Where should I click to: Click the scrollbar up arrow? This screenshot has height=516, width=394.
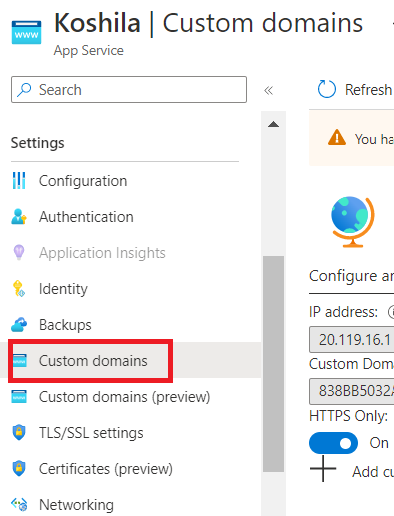[273, 125]
